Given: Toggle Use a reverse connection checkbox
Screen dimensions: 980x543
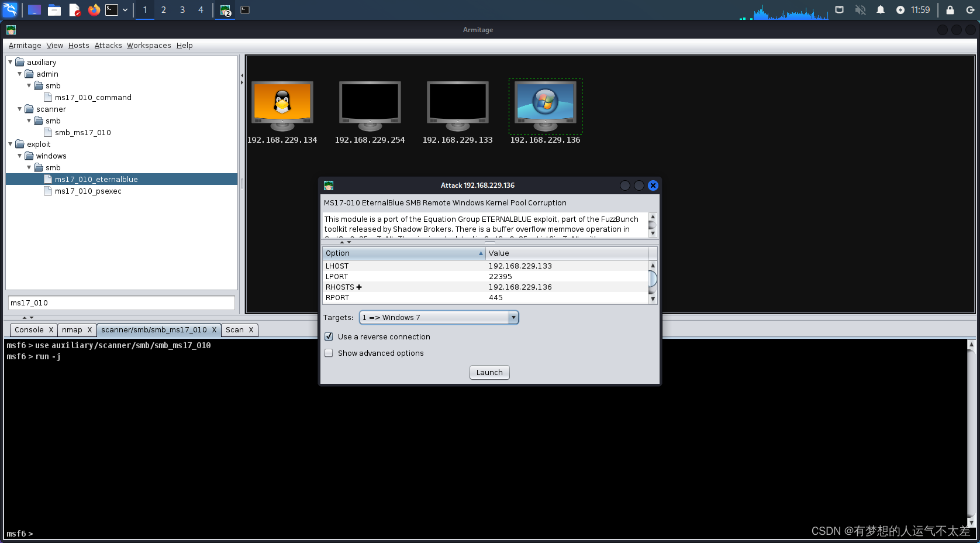Looking at the screenshot, I should click(329, 336).
